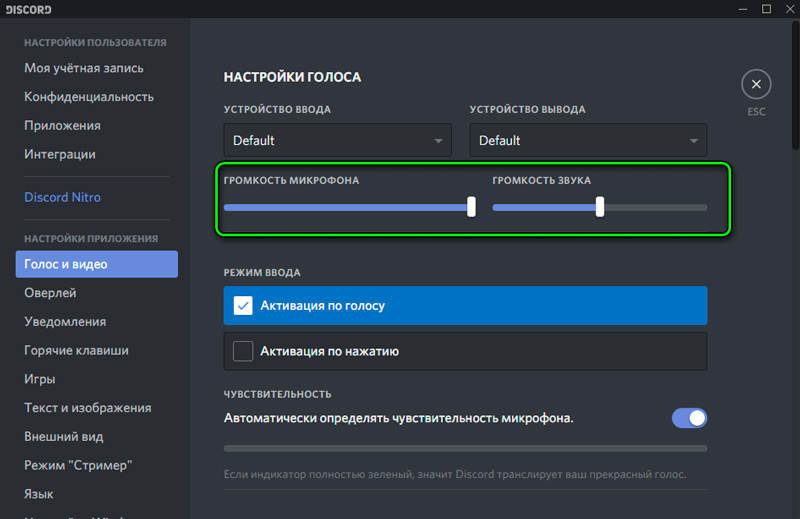The width and height of the screenshot is (800, 519).
Task: Open Устройство ввода dropdown
Action: click(x=337, y=140)
